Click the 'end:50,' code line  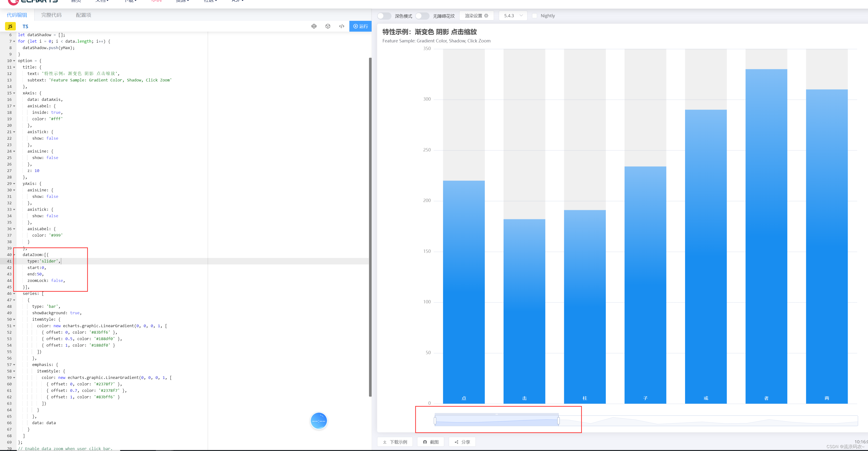(35, 274)
